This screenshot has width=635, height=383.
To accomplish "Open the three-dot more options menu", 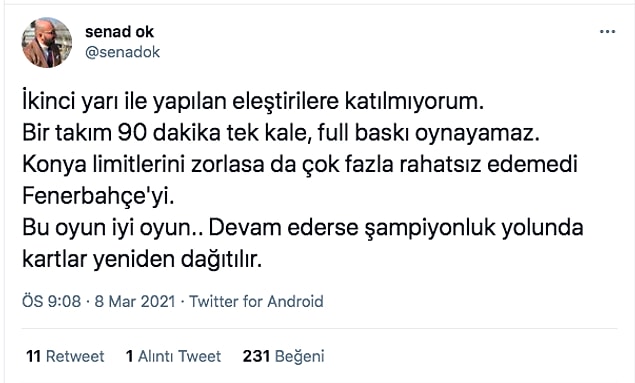I will tap(607, 32).
